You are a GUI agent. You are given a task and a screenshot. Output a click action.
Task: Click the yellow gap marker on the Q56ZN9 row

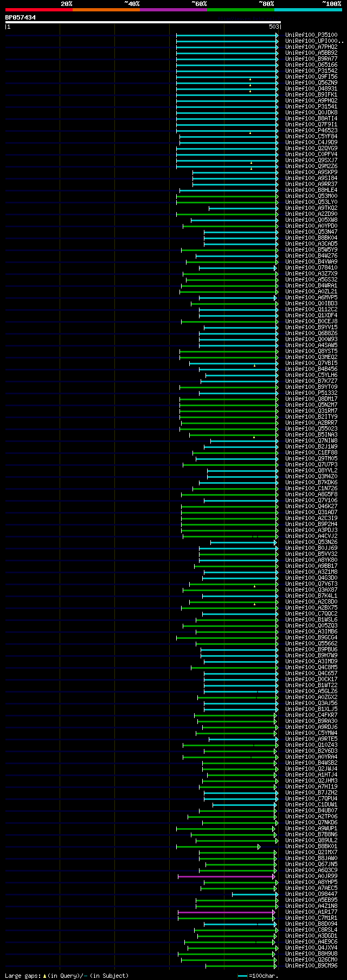250,85
